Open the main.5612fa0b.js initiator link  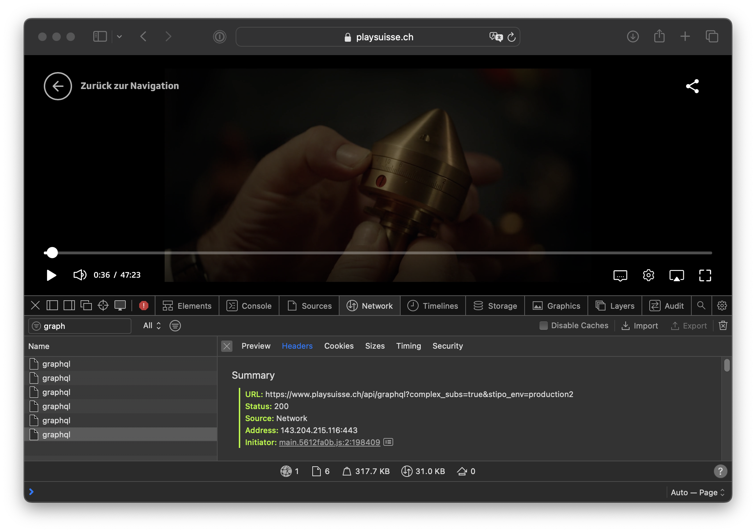click(x=330, y=442)
